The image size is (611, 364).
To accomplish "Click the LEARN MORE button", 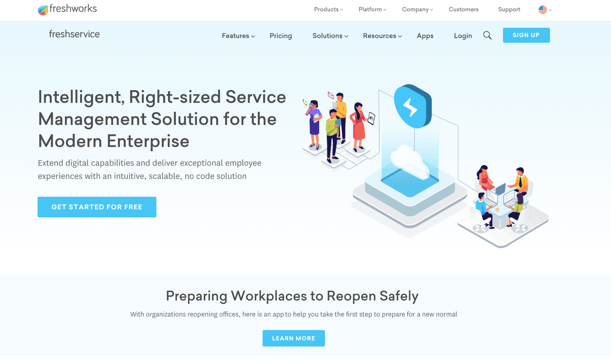I will [x=293, y=338].
